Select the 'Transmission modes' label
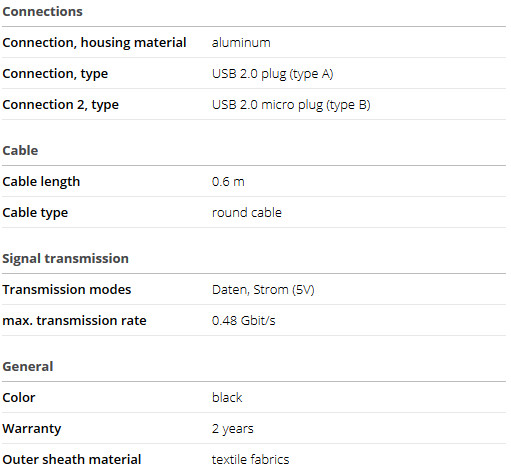Screen dimensions: 511x475 pos(67,290)
